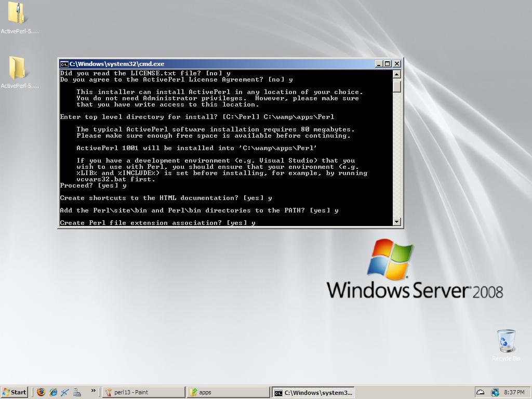The height and width of the screenshot is (399, 532).
Task: Click the third Quick Launch icon
Action: pos(65,392)
